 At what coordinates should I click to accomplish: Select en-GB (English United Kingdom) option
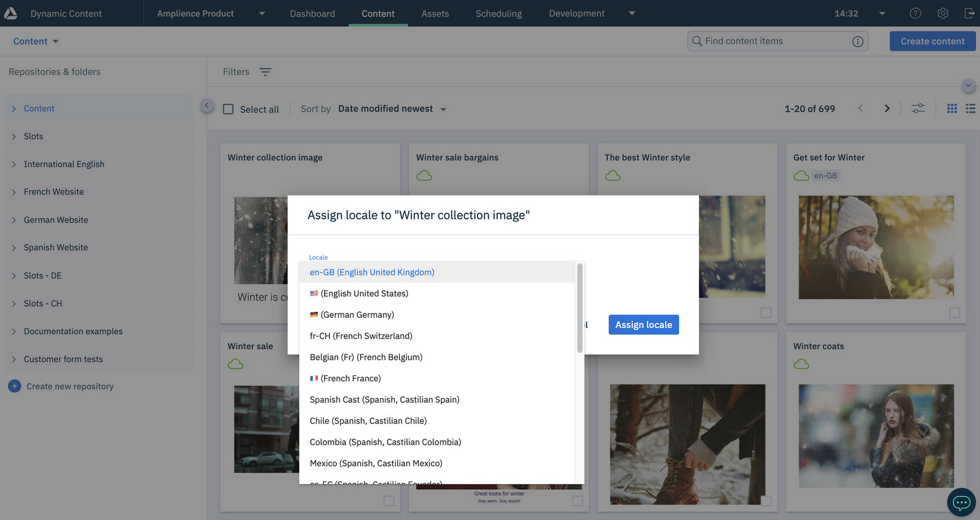[437, 272]
